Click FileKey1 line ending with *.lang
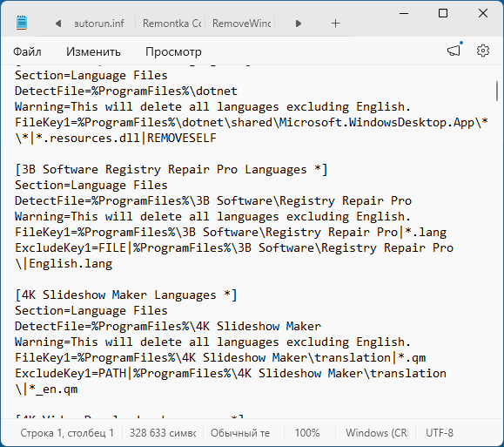The width and height of the screenshot is (504, 447). tap(231, 233)
